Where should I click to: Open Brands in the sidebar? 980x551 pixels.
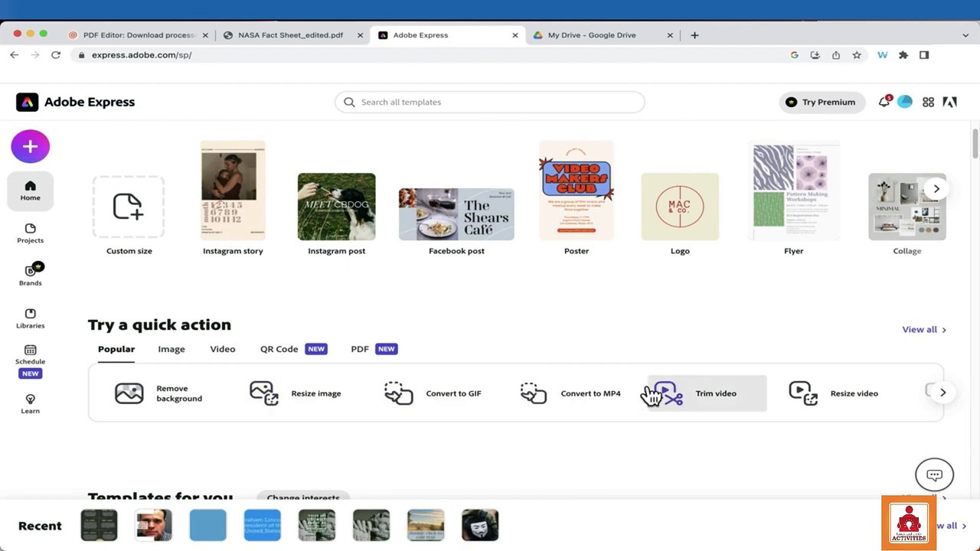[x=31, y=275]
